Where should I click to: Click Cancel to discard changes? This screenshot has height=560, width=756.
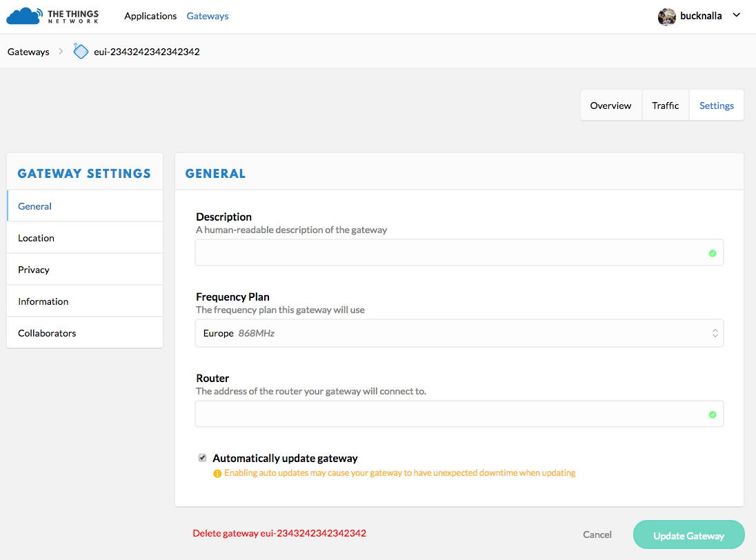pyautogui.click(x=597, y=534)
